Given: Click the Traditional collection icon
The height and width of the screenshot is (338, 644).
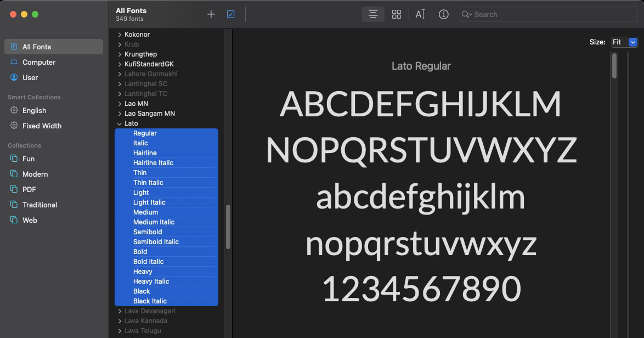Looking at the screenshot, I should pyautogui.click(x=14, y=204).
